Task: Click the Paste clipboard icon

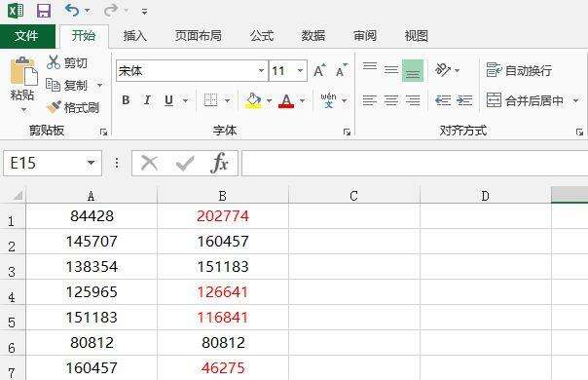Action: tap(23, 71)
